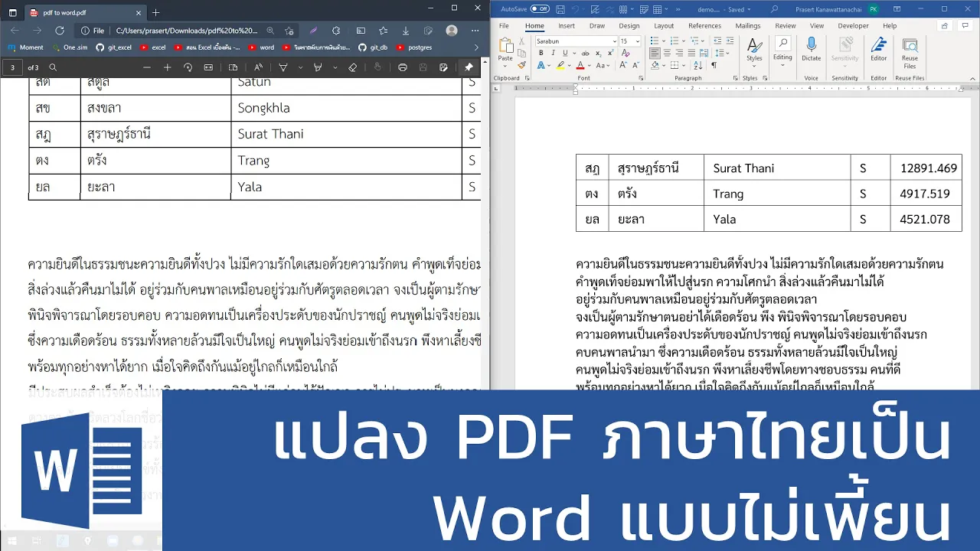Open the Comments icon in Word ribbon
This screenshot has height=551, width=980.
(x=965, y=25)
